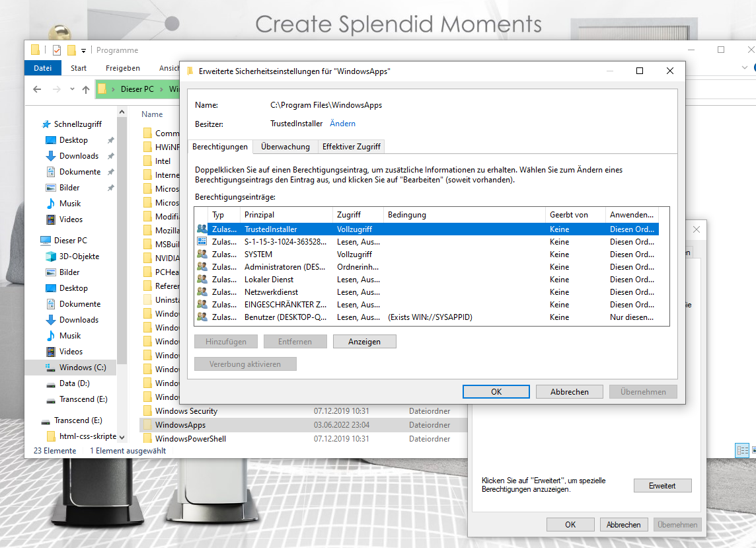Screen dimensions: 756x548
Task: Open html-css-skripte folder
Action: 88,436
